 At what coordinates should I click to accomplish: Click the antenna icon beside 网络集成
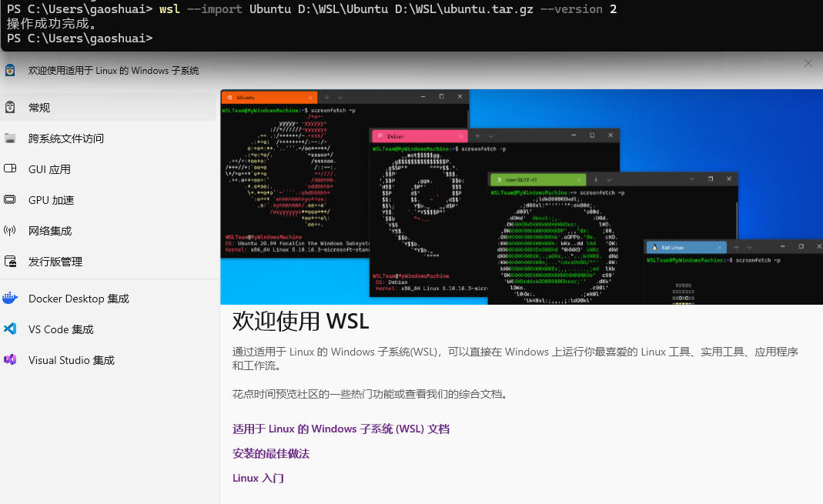10,230
